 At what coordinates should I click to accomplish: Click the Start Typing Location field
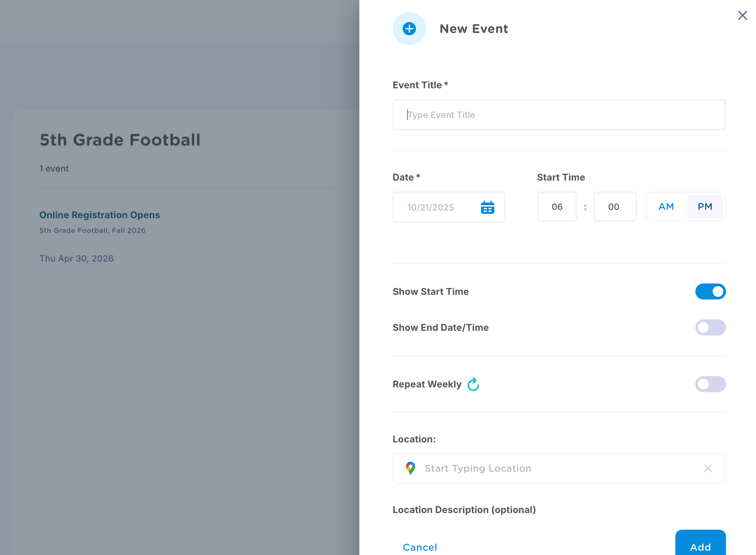(555, 468)
